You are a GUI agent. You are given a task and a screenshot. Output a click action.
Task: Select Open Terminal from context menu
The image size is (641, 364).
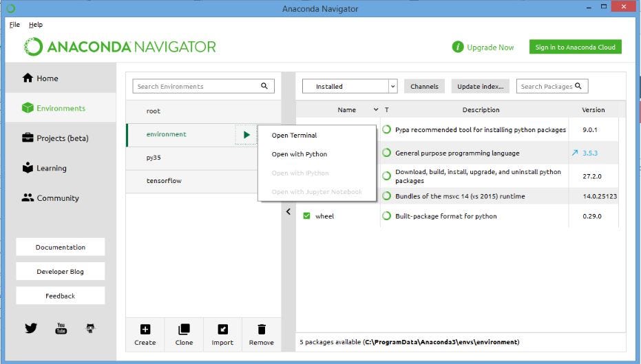(x=294, y=136)
